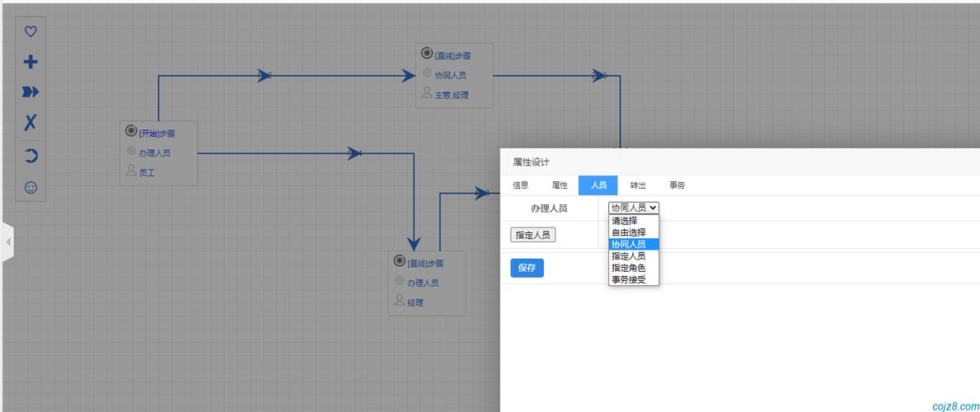Switch to the 属性 tab
Viewport: 980px width, 412px height.
coord(560,185)
